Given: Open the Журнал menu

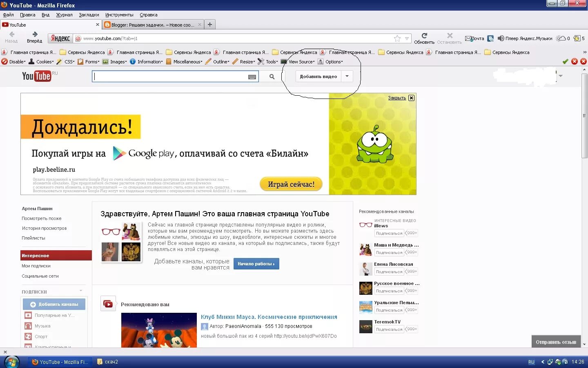Looking at the screenshot, I should (64, 15).
